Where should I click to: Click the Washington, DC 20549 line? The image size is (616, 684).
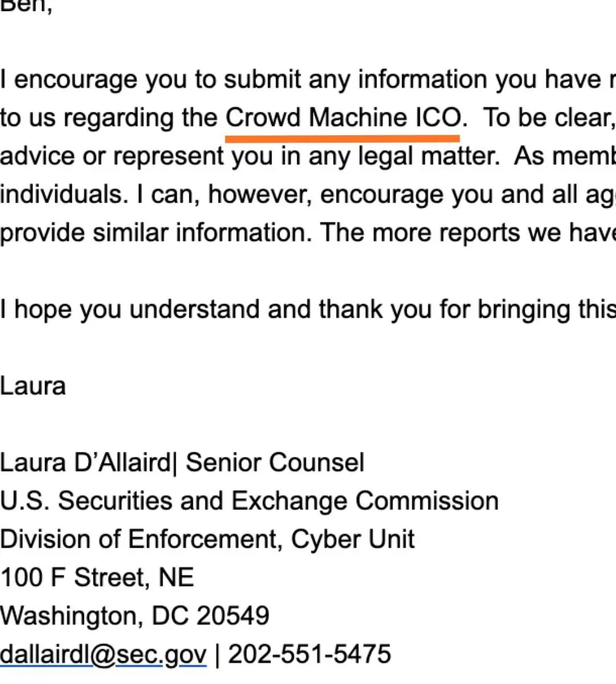(135, 616)
